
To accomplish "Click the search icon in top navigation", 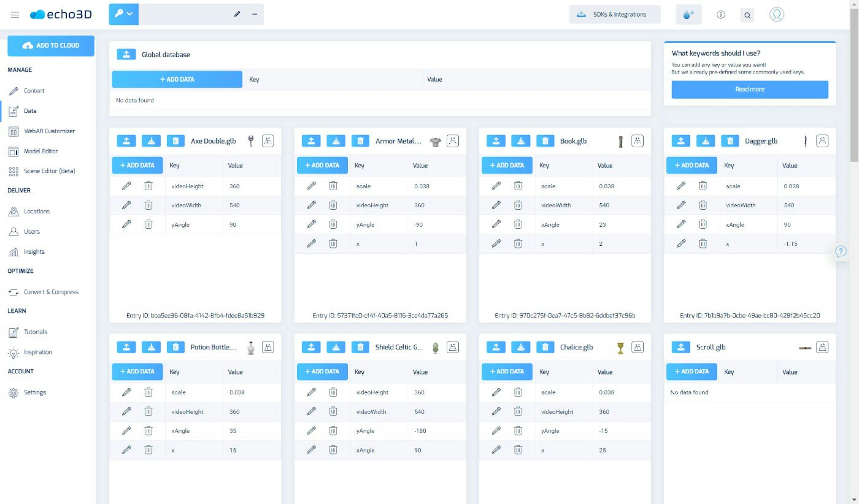I will tap(748, 14).
